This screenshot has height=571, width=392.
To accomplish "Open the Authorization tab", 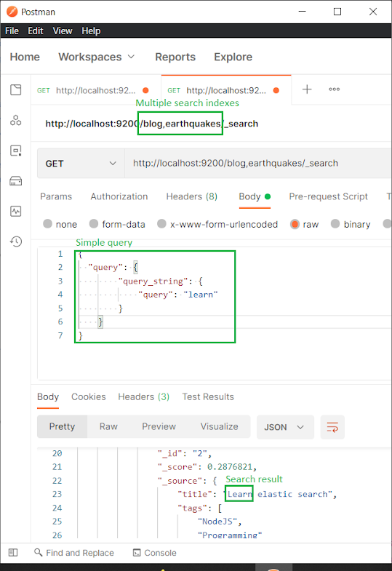I will tap(119, 196).
